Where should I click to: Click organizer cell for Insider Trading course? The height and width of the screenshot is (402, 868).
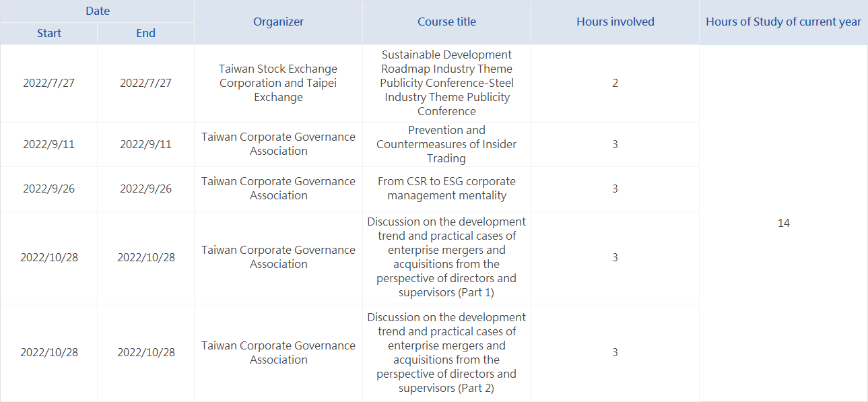(x=278, y=144)
